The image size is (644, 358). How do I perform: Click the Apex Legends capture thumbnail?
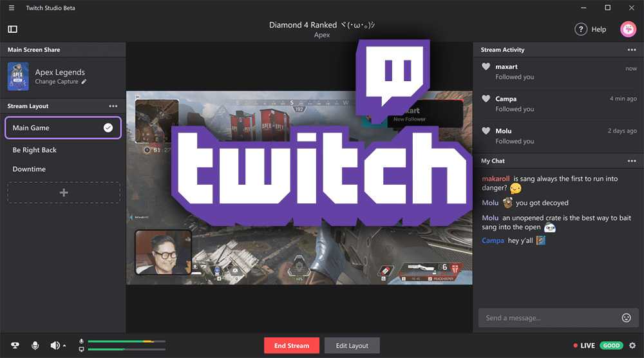pyautogui.click(x=18, y=77)
